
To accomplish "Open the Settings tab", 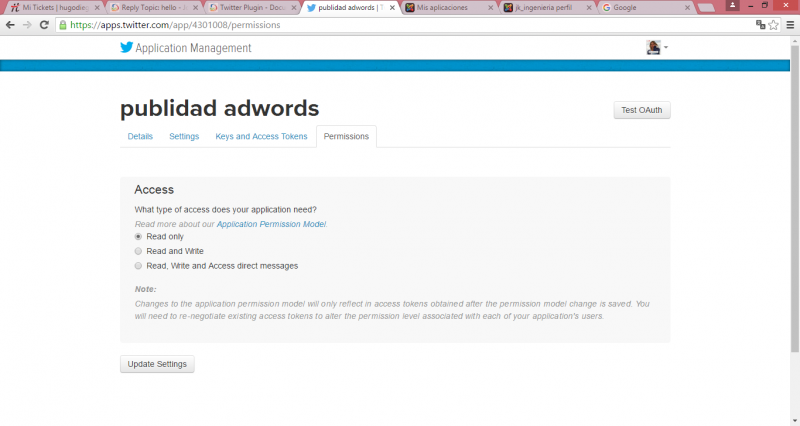I will tap(184, 136).
